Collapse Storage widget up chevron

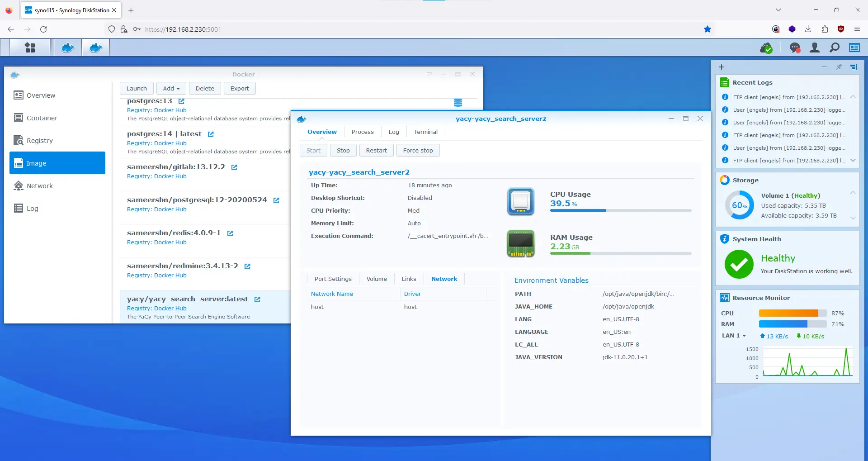[853, 193]
